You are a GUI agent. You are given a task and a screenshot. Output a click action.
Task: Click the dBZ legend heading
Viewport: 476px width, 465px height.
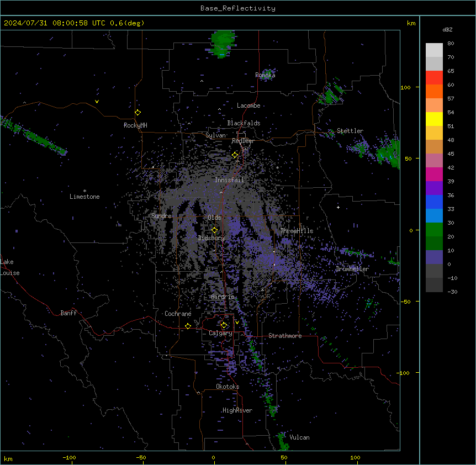click(x=447, y=30)
